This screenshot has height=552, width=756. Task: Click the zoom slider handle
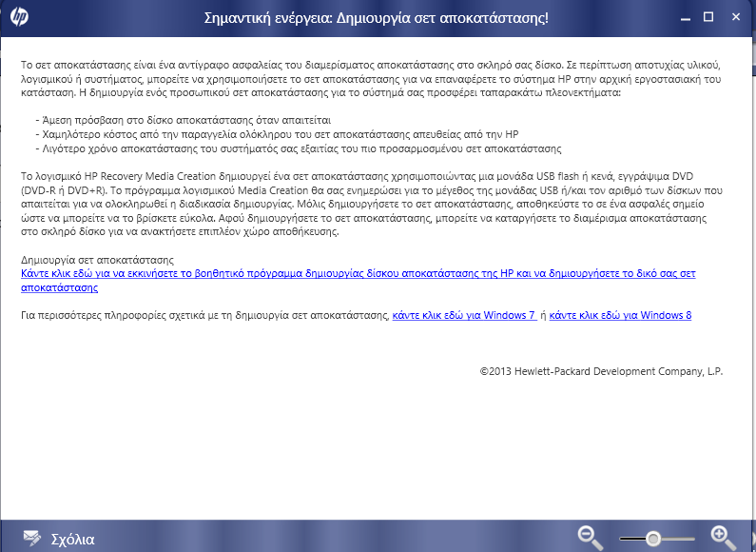653,538
